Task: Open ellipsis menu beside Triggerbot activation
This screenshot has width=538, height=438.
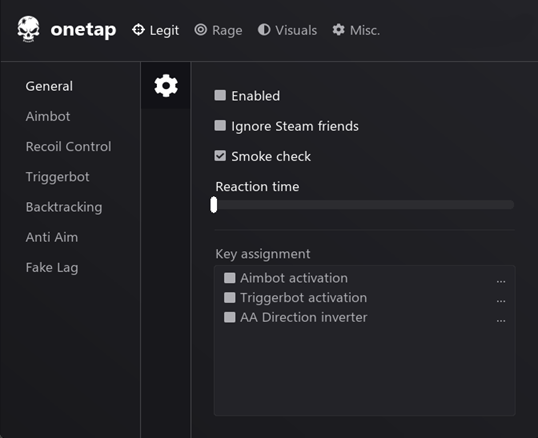Action: pyautogui.click(x=501, y=301)
